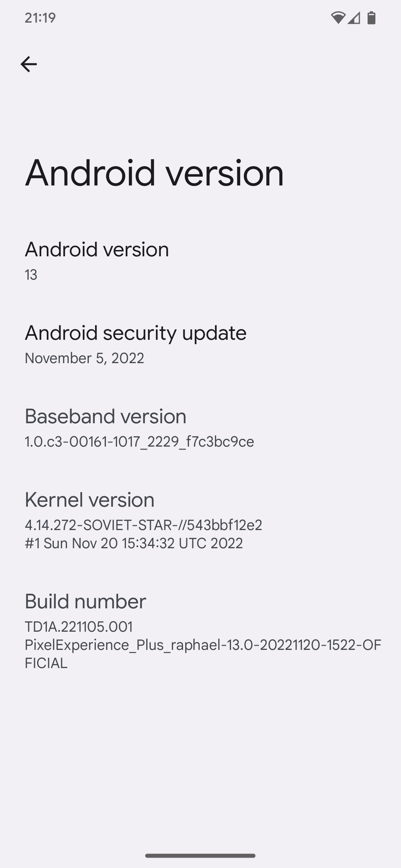
Task: Tap the wrapped FICIAL text line
Action: point(46,663)
